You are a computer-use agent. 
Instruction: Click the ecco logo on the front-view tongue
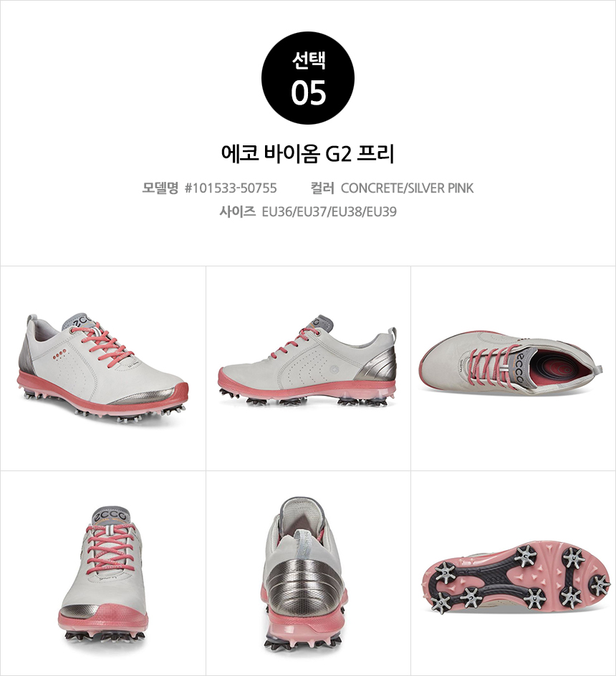[x=110, y=516]
